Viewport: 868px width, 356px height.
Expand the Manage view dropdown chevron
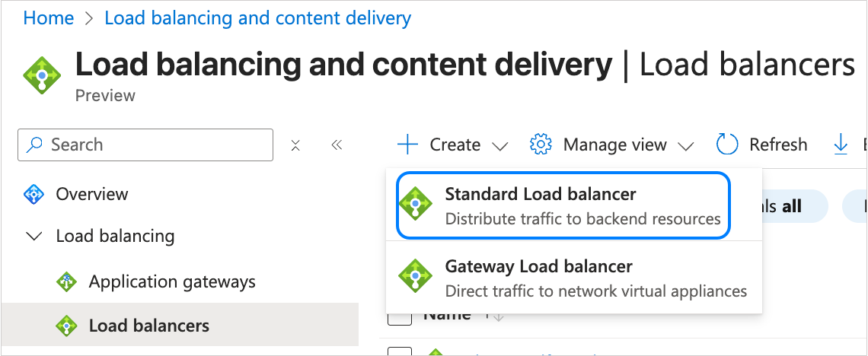click(x=685, y=145)
